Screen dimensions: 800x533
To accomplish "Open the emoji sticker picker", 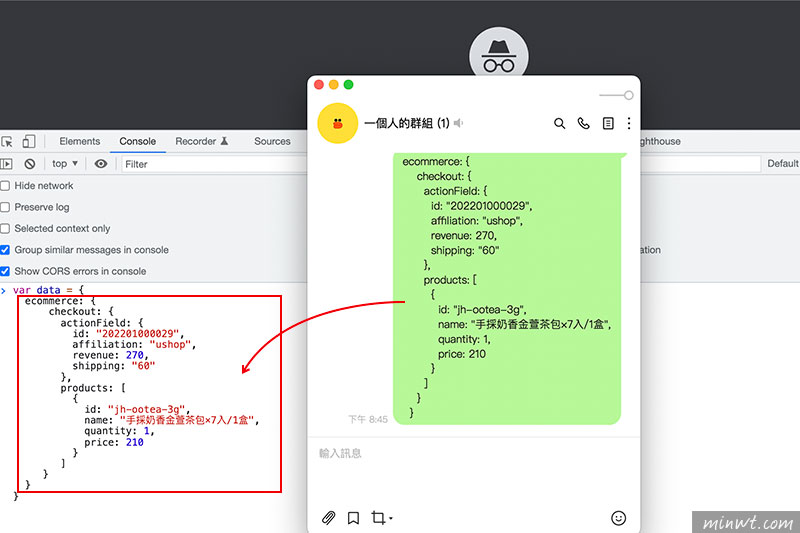I will [x=618, y=518].
